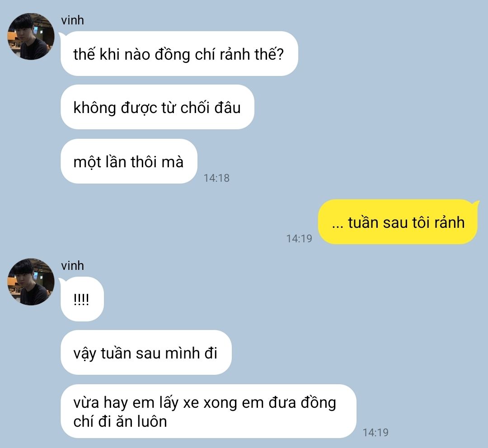This screenshot has width=488, height=448.
Task: Click the word 'đồng' in first message
Action: pos(173,55)
